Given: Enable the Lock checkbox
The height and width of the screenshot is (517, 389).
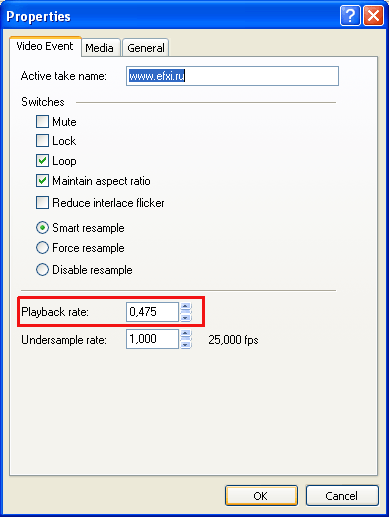Looking at the screenshot, I should [x=42, y=141].
